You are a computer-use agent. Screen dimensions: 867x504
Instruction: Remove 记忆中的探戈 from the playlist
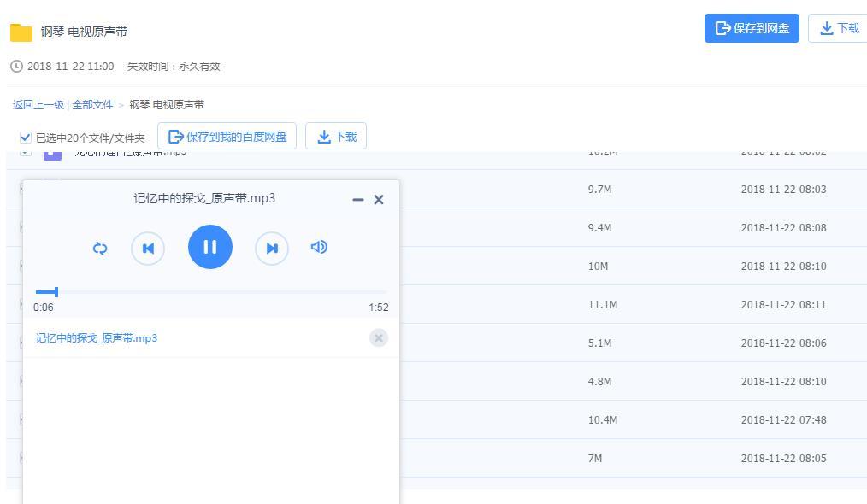pyautogui.click(x=379, y=337)
